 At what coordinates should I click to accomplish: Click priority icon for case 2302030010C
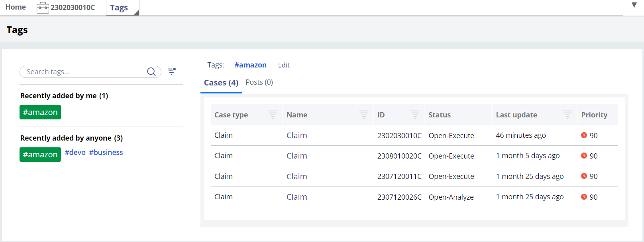point(584,135)
